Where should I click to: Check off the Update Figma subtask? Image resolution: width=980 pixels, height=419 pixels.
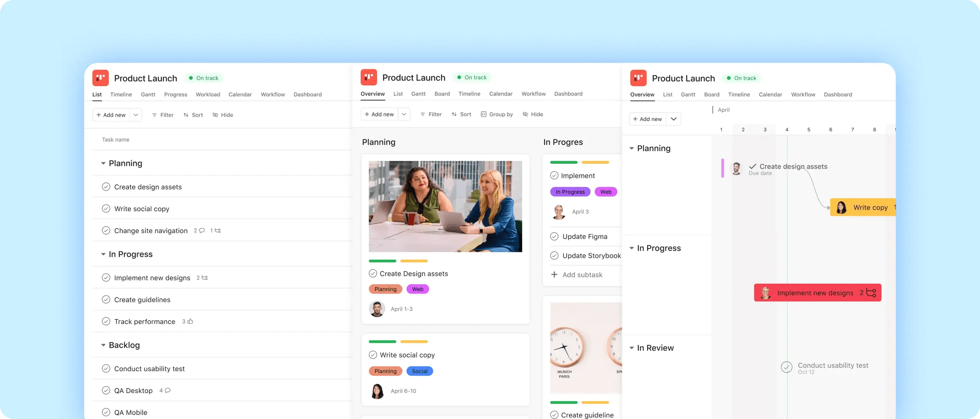tap(554, 236)
